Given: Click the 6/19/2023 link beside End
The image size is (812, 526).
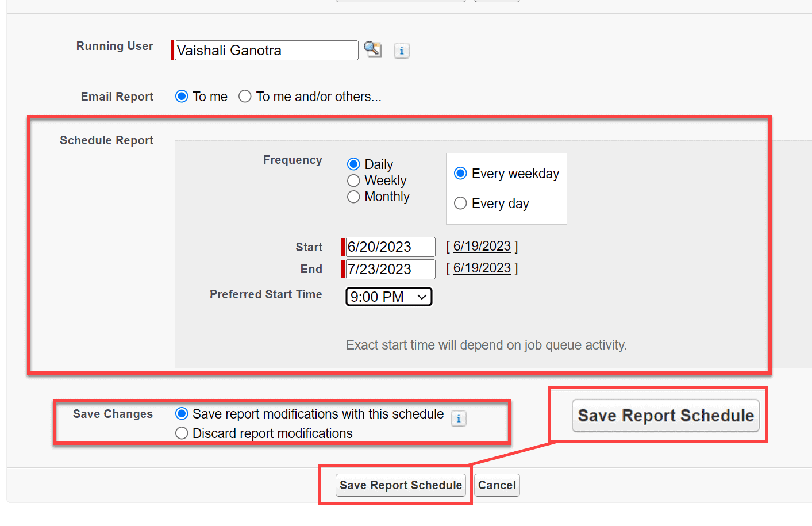Looking at the screenshot, I should click(x=482, y=268).
